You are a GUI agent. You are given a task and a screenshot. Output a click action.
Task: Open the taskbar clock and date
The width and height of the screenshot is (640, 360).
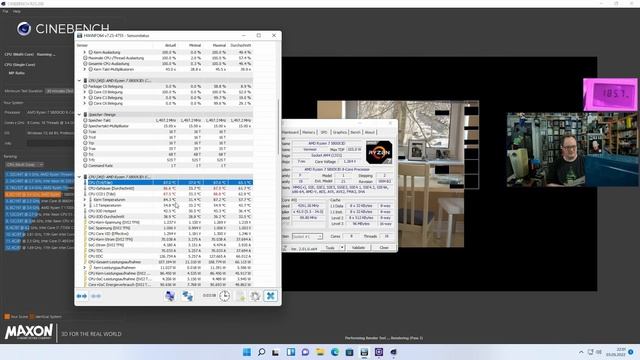(x=616, y=352)
